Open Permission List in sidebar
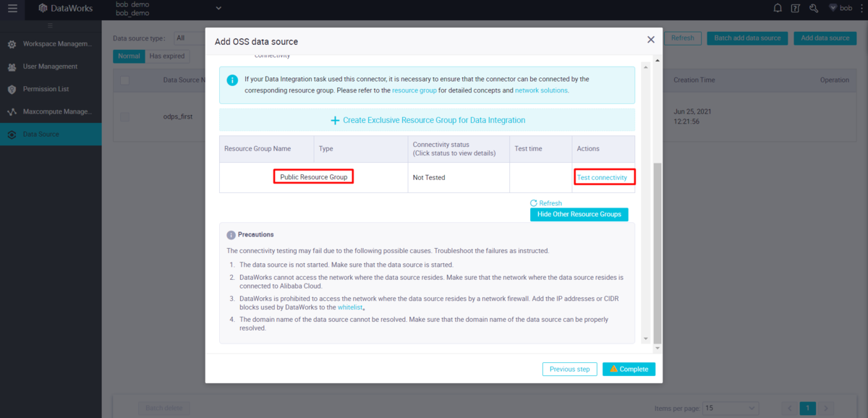Screen dimensions: 868x418 click(51, 89)
